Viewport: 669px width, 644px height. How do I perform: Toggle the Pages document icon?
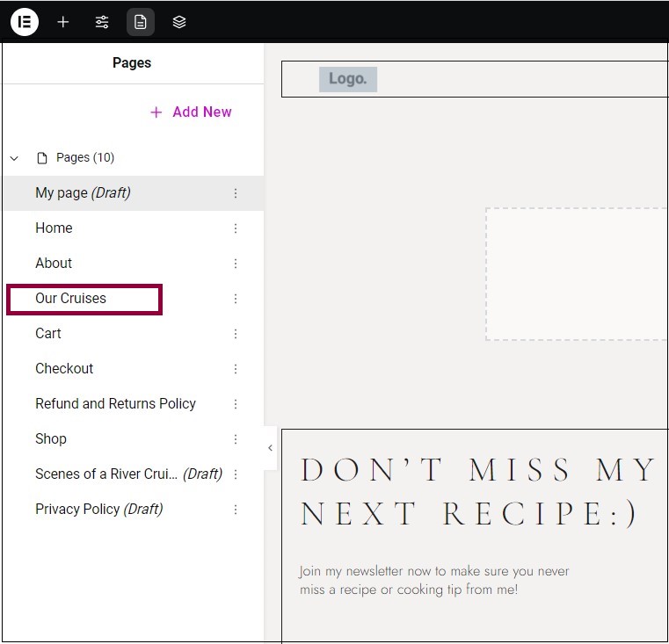(x=141, y=22)
